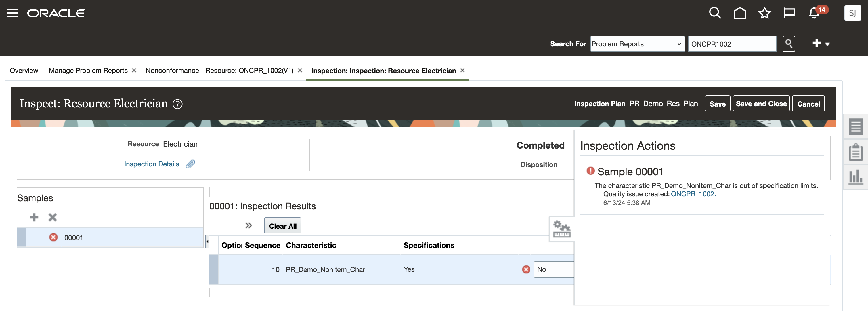Viewport: 868px width, 323px height.
Task: Open notifications bell with 14 badge
Action: click(x=815, y=13)
